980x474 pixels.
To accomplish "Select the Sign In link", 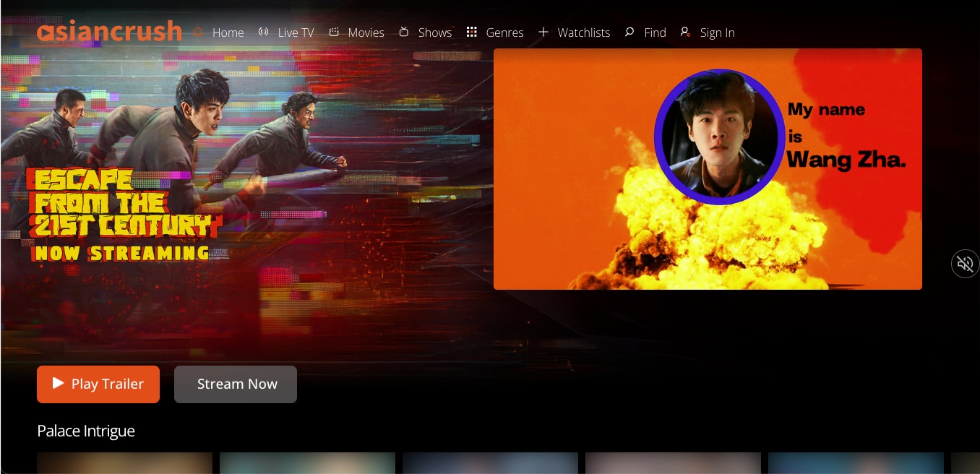I will click(x=718, y=33).
